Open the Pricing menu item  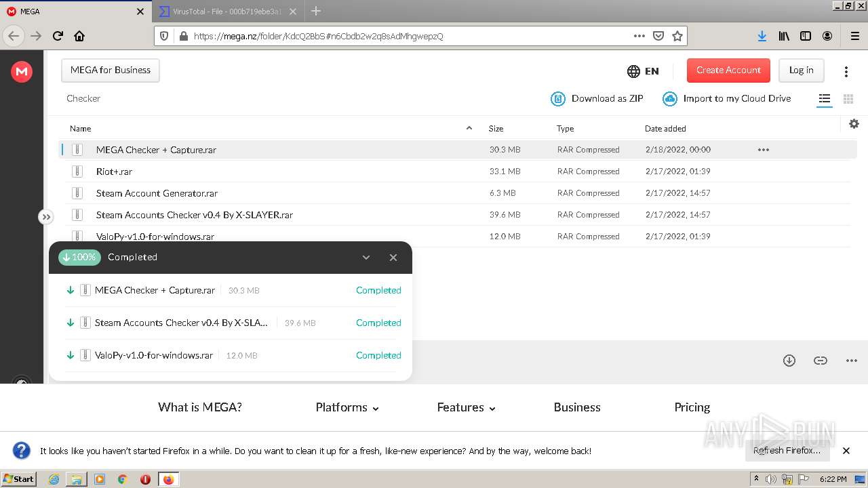click(x=692, y=407)
